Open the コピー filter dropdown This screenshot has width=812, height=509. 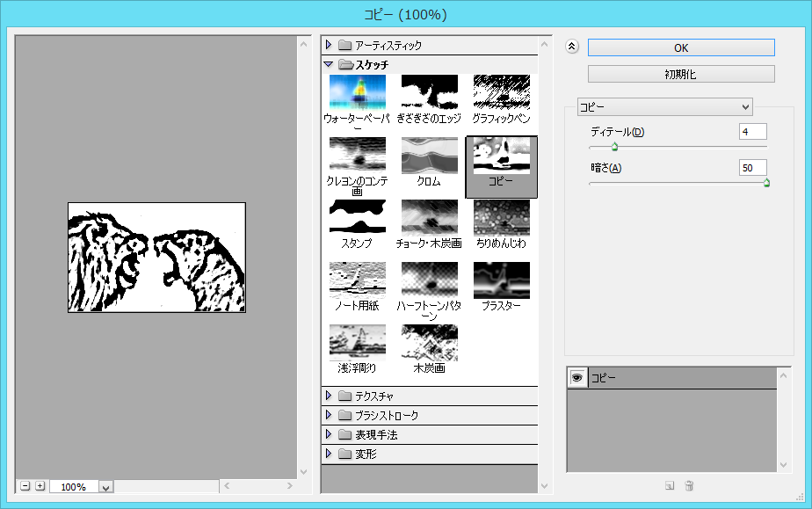point(664,106)
